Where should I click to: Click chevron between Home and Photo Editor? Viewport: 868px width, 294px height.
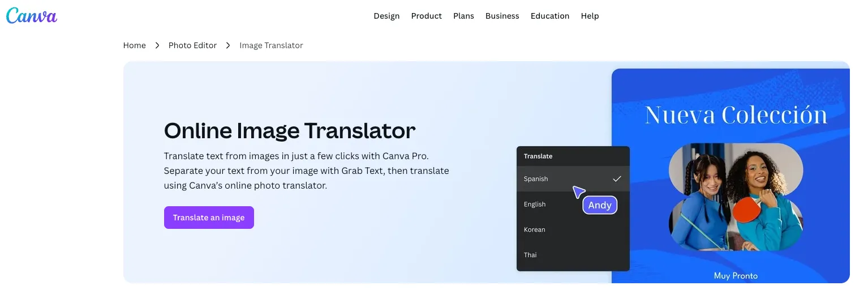(157, 45)
